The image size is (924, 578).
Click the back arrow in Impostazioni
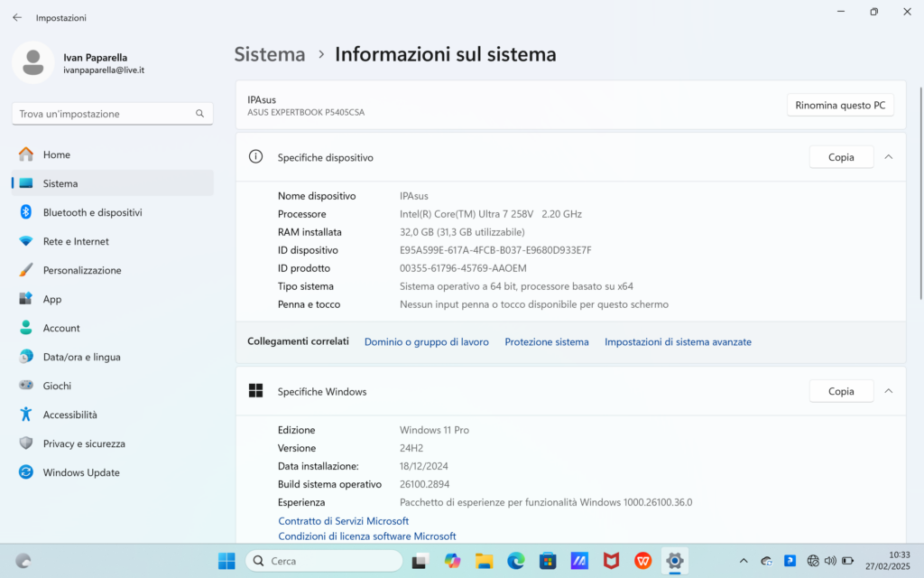(17, 17)
